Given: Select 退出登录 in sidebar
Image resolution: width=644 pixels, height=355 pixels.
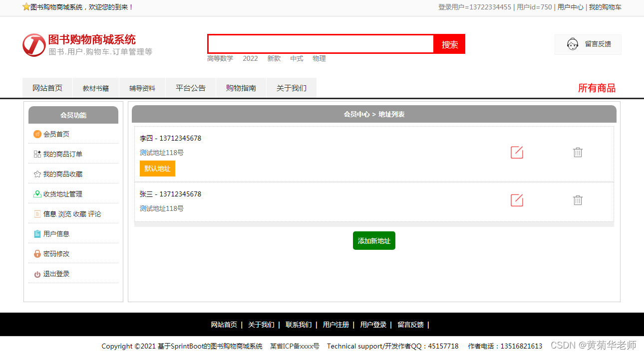Looking at the screenshot, I should pos(56,274).
